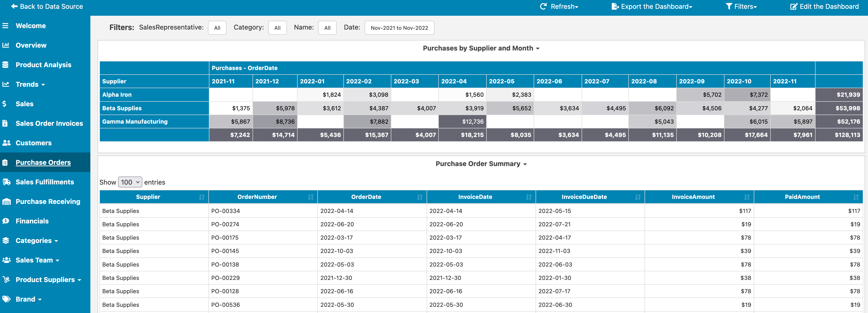Screen dimensions: 868x313
Task: Open the Show entries count dropdown
Action: (130, 182)
